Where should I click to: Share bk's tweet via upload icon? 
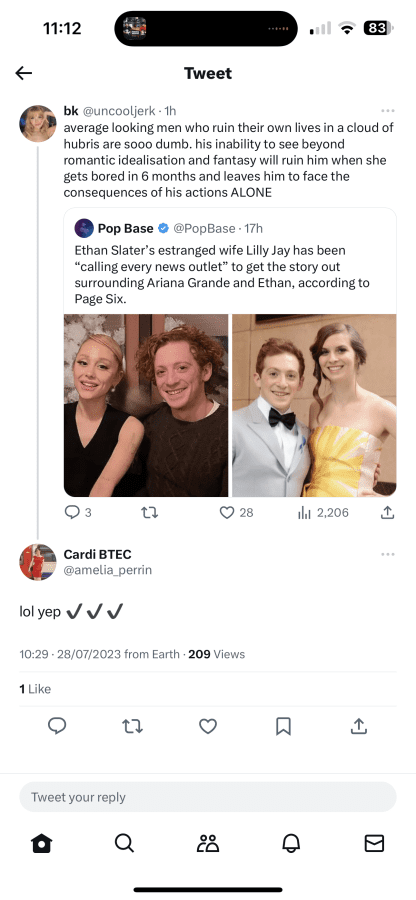click(388, 513)
